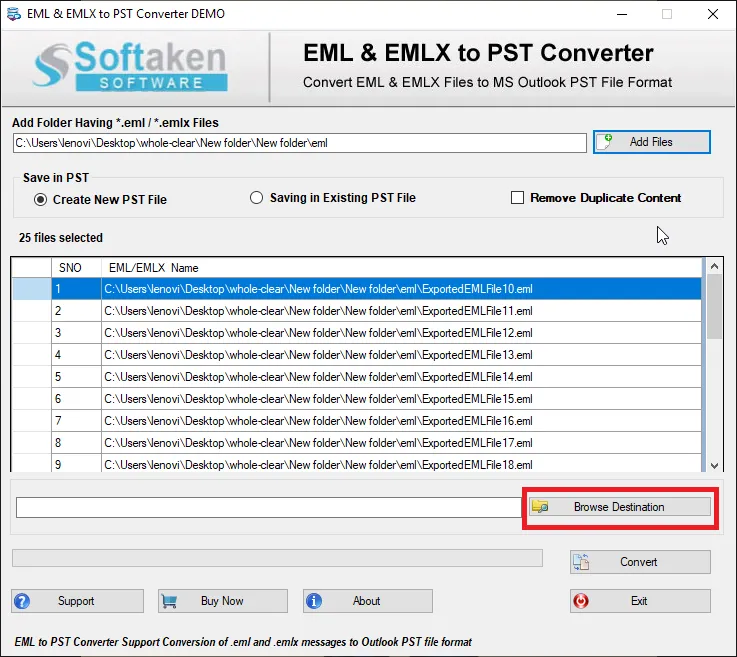This screenshot has width=737, height=657.
Task: Click the app icon in title bar
Action: pos(14,14)
